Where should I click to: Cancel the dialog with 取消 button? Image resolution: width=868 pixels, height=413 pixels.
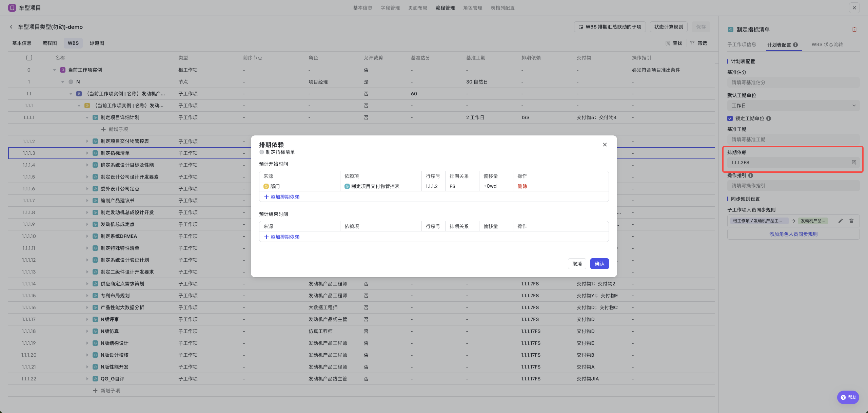click(577, 264)
